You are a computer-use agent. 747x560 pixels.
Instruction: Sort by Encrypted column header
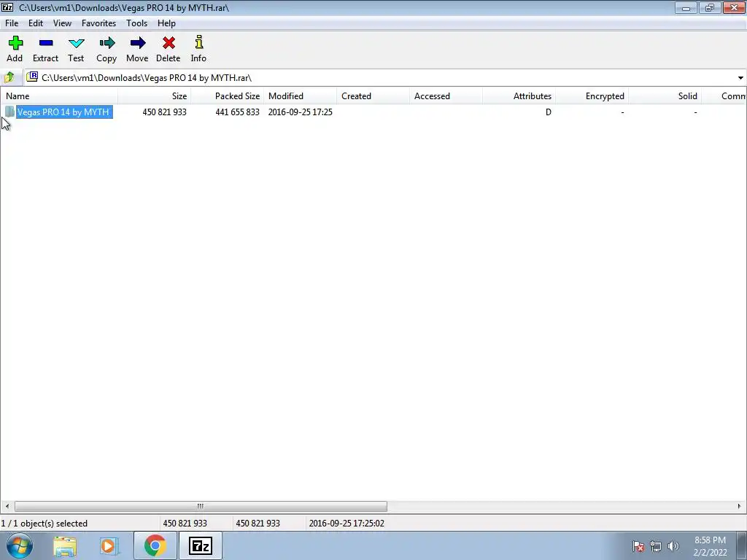pyautogui.click(x=592, y=96)
